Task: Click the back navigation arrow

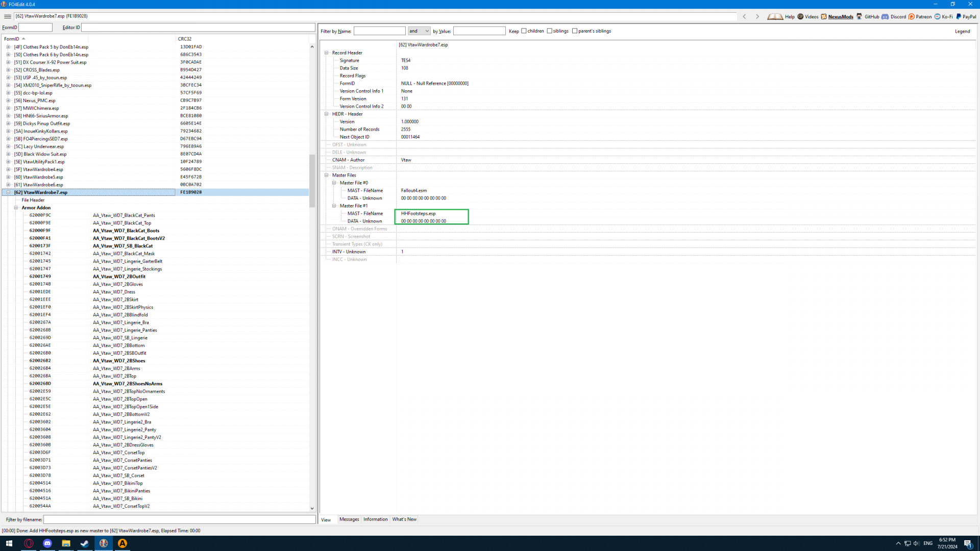Action: [744, 16]
